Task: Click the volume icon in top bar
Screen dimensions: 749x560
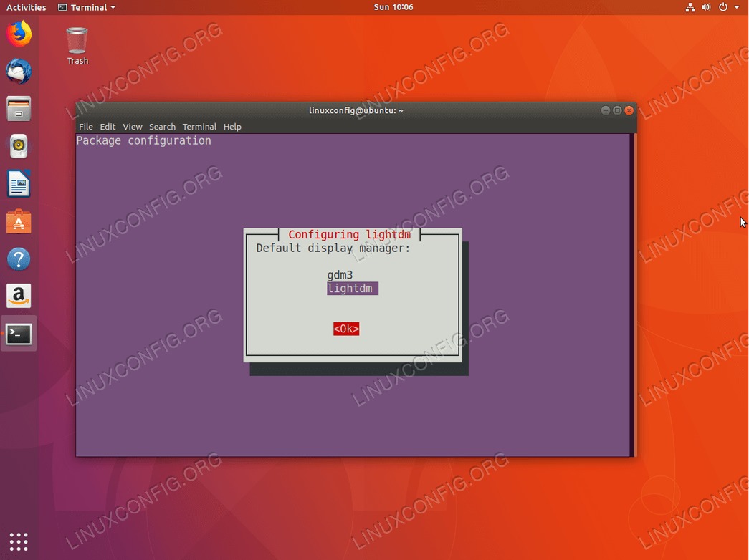Action: tap(706, 7)
